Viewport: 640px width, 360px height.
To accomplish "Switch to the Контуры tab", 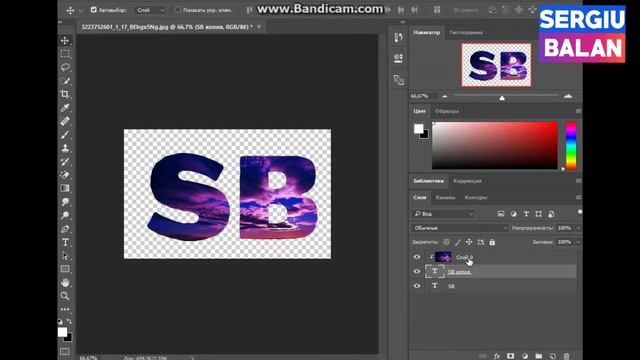I will [476, 197].
